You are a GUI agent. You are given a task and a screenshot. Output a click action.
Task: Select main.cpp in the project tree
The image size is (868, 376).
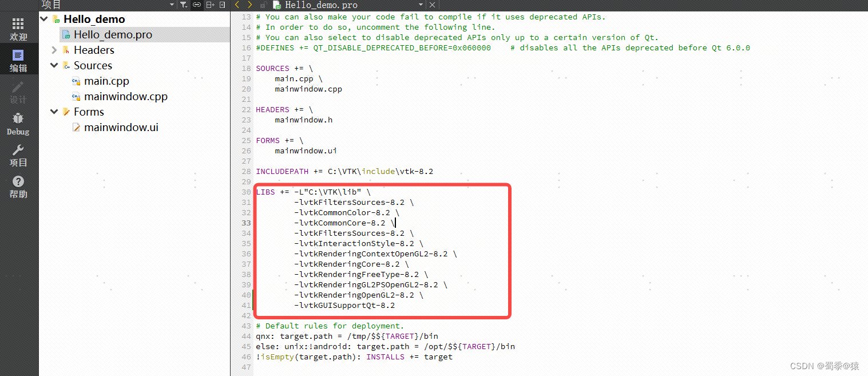[x=106, y=81]
